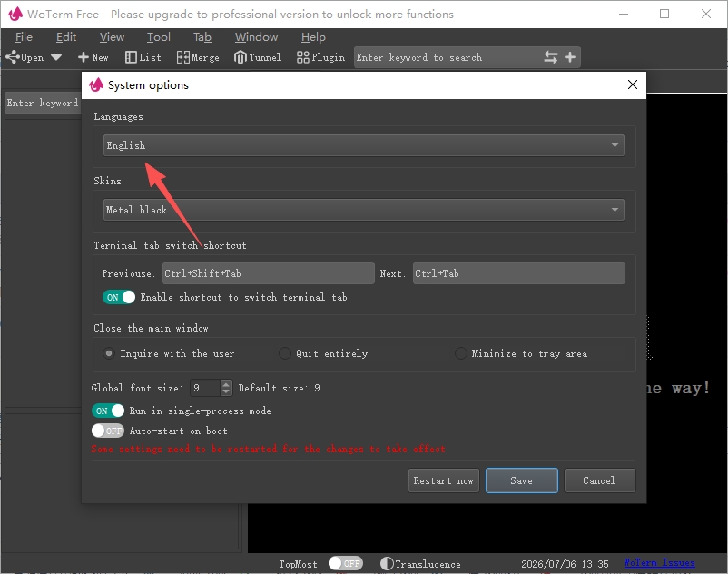This screenshot has height=574, width=728.
Task: Expand the Skins dropdown showing Metal black
Action: pos(363,210)
